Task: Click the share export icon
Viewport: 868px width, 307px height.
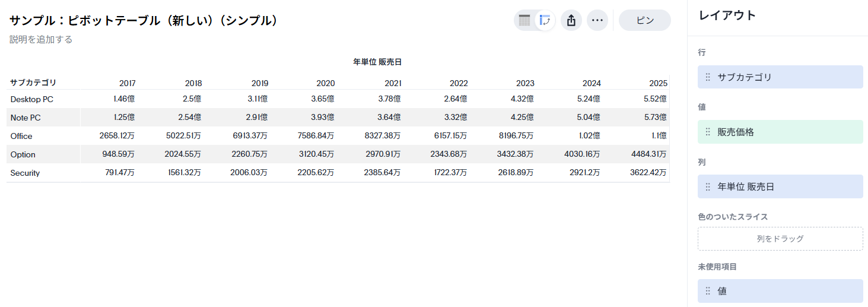Action: point(571,20)
